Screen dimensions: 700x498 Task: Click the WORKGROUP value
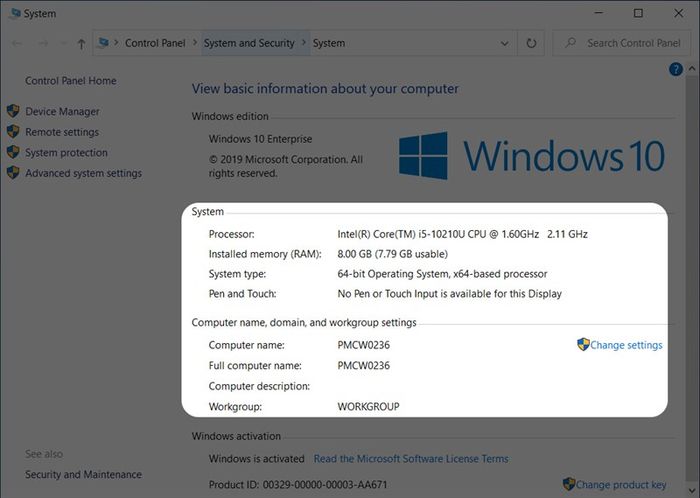(x=368, y=407)
